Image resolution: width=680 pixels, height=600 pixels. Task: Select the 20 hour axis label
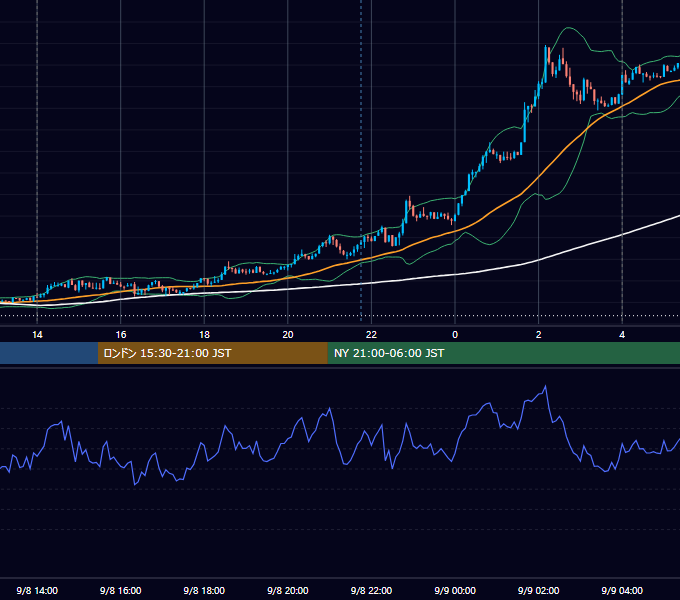288,335
